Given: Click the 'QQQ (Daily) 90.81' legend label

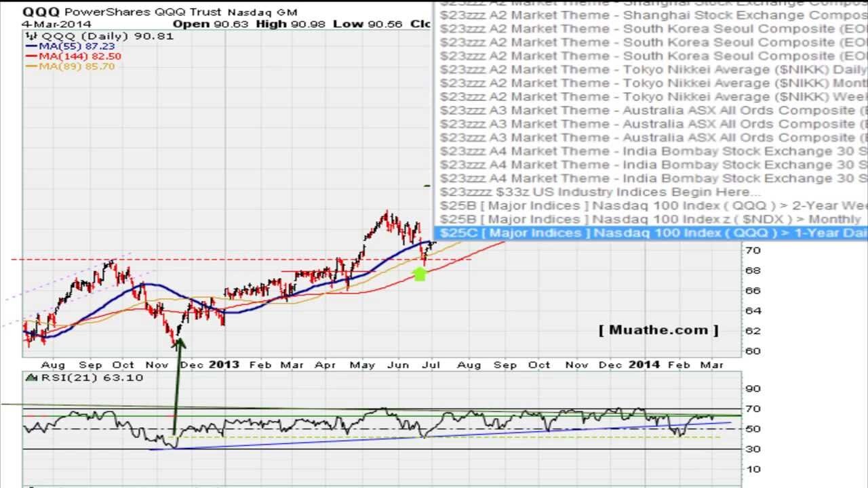Looking at the screenshot, I should (107, 36).
